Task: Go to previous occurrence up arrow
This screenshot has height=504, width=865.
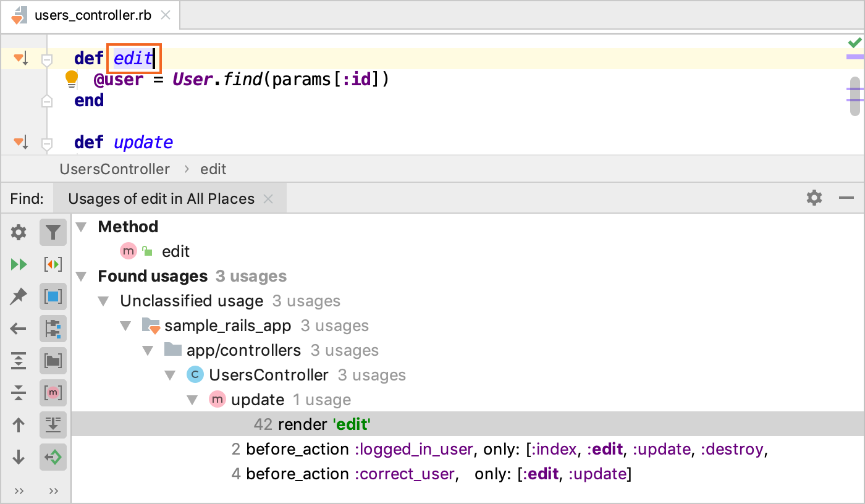Action: (19, 425)
